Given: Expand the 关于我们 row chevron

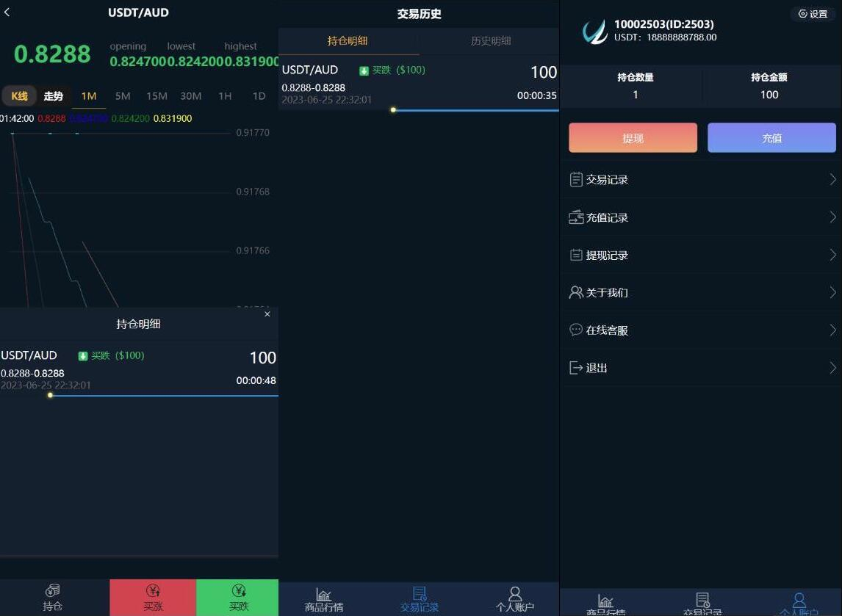Looking at the screenshot, I should pyautogui.click(x=832, y=292).
